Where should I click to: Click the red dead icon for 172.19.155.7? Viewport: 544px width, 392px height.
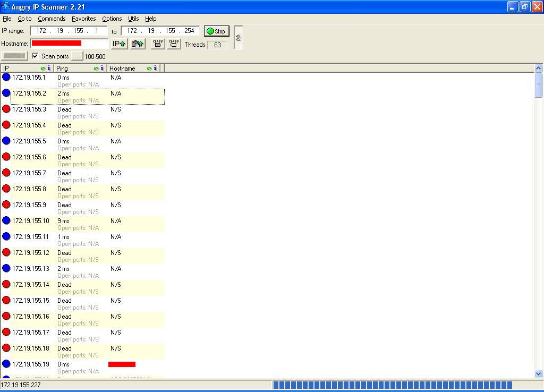click(6, 173)
